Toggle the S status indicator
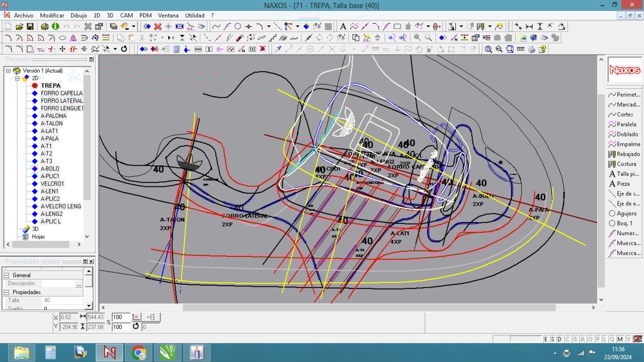 point(553,339)
